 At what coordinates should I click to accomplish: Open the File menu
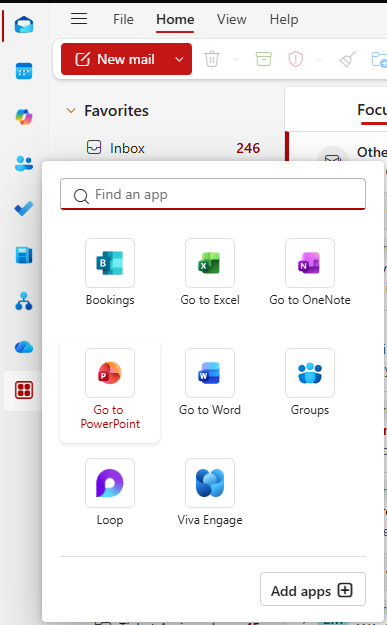click(123, 19)
